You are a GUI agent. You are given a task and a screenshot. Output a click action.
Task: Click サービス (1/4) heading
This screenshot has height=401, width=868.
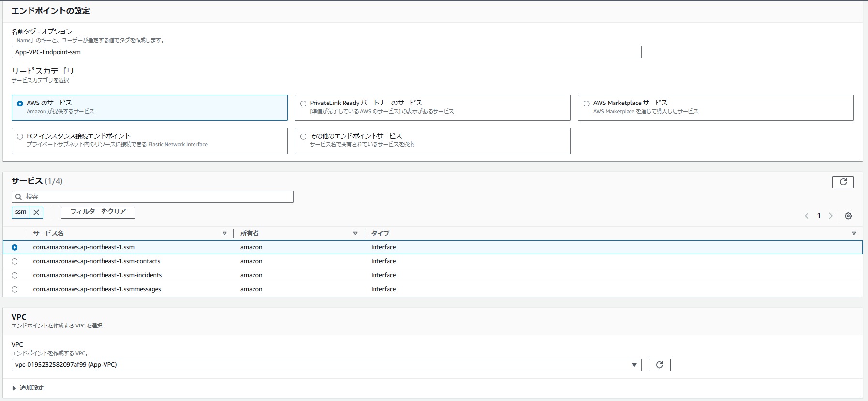[x=37, y=181]
